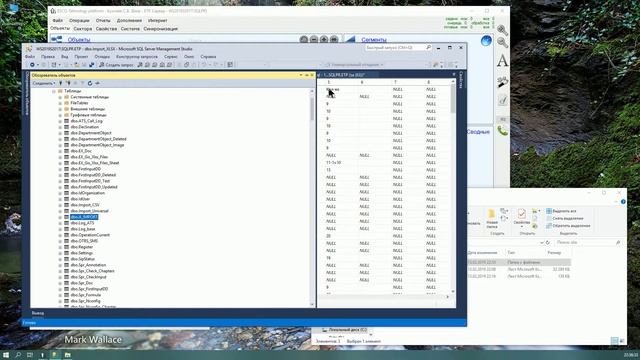Refresh the Object Explorer tree
This screenshot has height=360, width=640.
click(x=90, y=83)
